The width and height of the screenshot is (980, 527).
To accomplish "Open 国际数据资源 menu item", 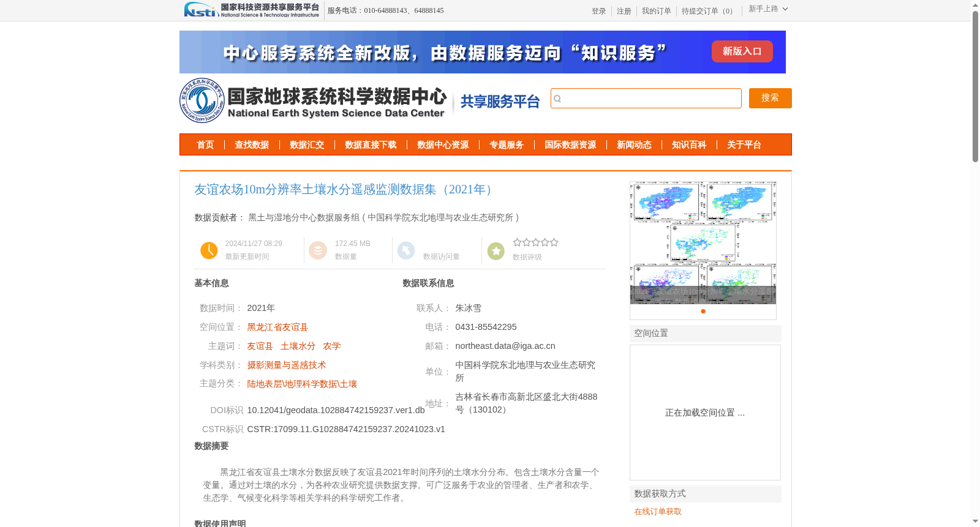I will (570, 144).
